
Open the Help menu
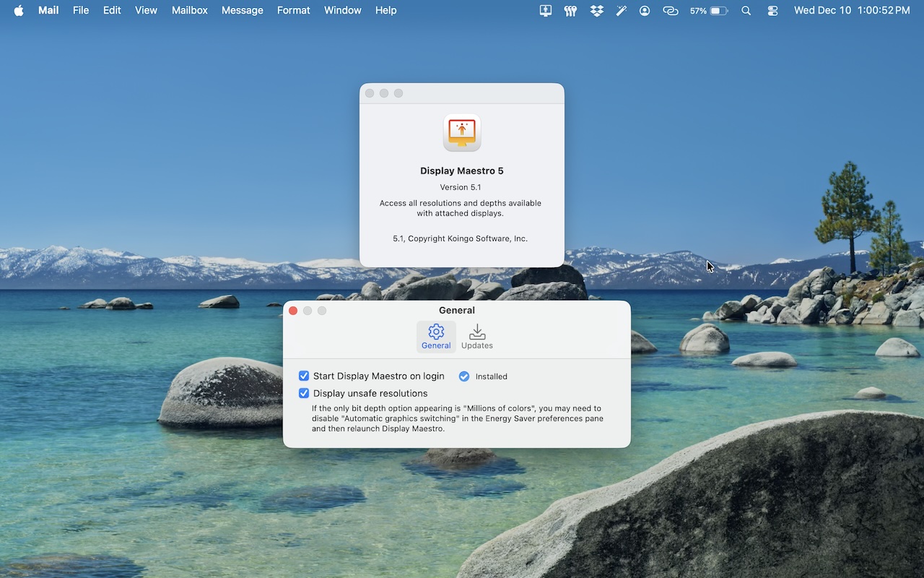coord(386,11)
